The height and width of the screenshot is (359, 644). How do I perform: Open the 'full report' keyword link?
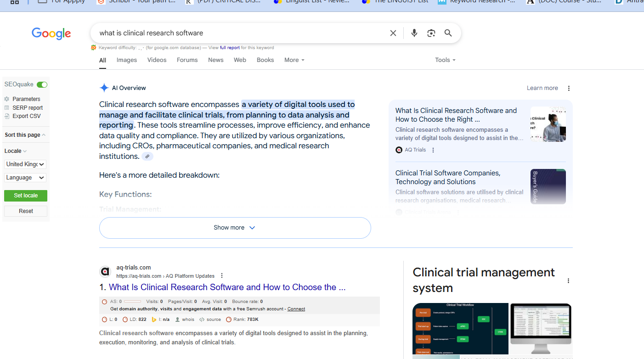pos(230,48)
